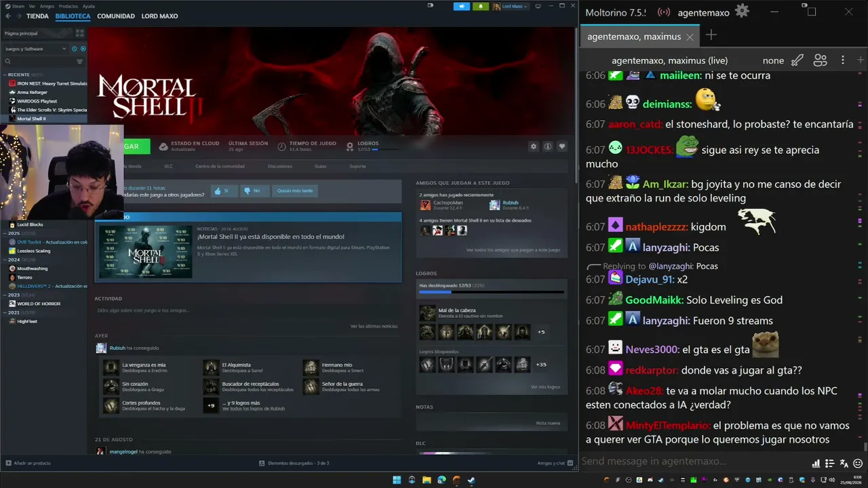
Task: Open emoji picker in chat
Action: (858, 464)
